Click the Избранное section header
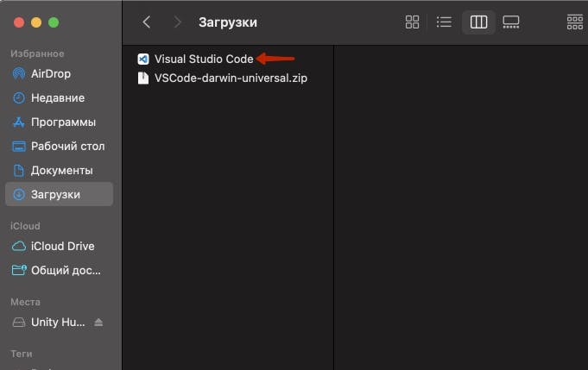 coord(37,53)
